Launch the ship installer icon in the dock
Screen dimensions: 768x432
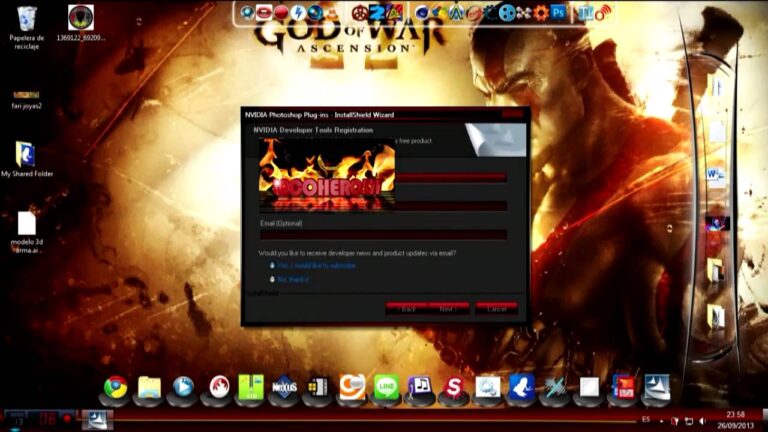click(657, 387)
